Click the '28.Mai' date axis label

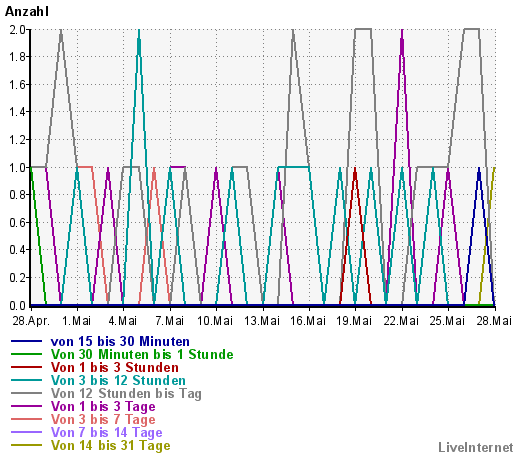click(x=494, y=321)
